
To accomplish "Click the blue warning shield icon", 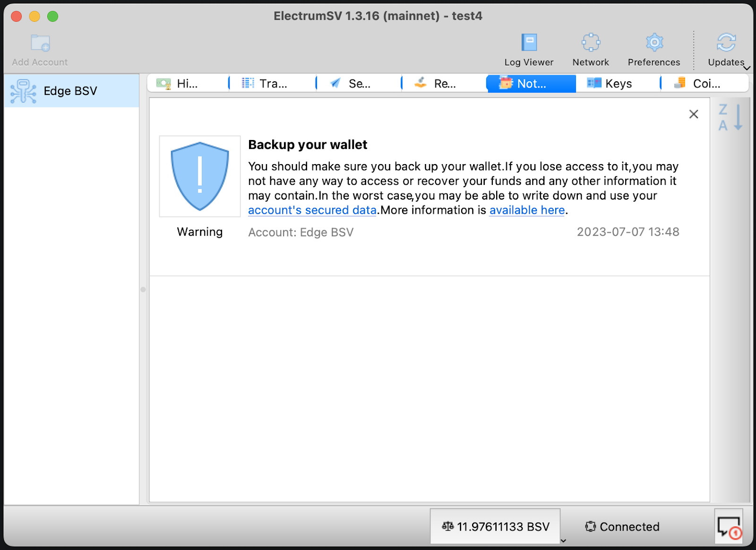I will click(x=200, y=176).
